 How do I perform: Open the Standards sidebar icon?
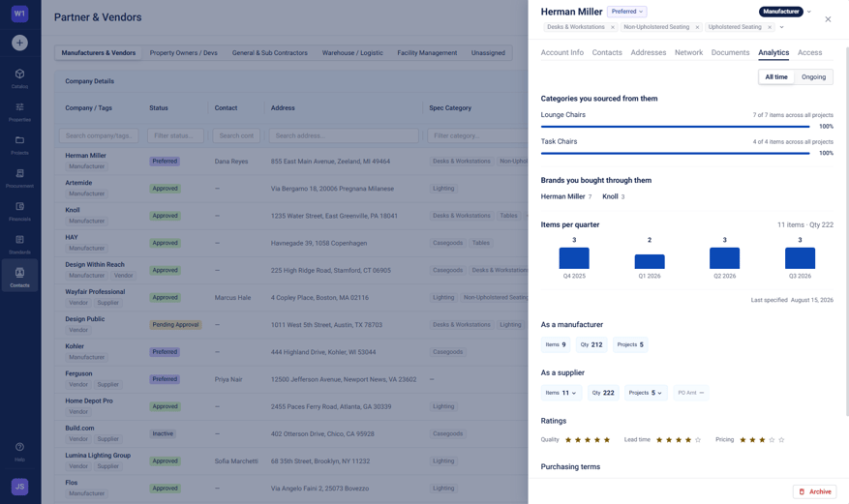(x=19, y=244)
